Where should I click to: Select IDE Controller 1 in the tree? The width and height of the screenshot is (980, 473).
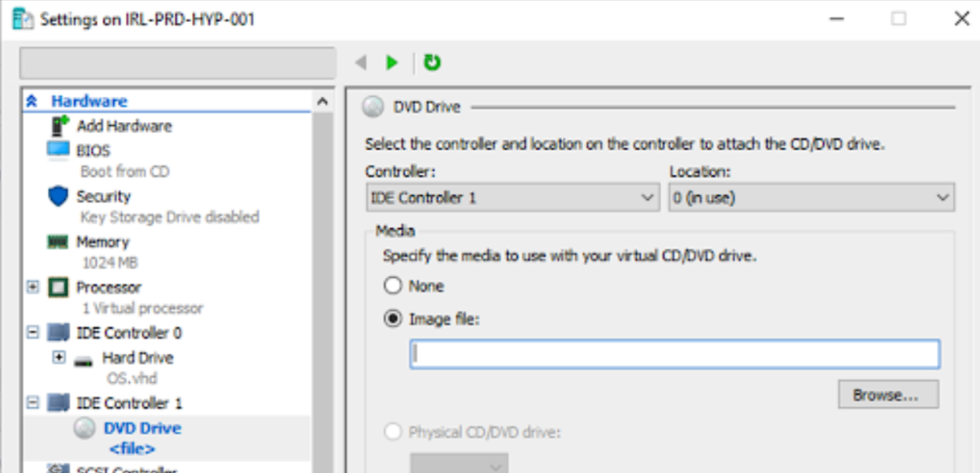click(x=128, y=403)
